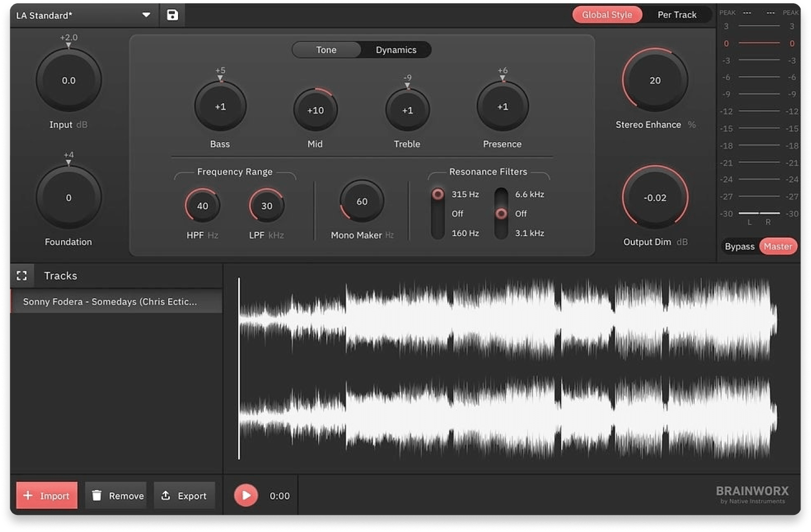Enable Global Style mode

click(607, 15)
